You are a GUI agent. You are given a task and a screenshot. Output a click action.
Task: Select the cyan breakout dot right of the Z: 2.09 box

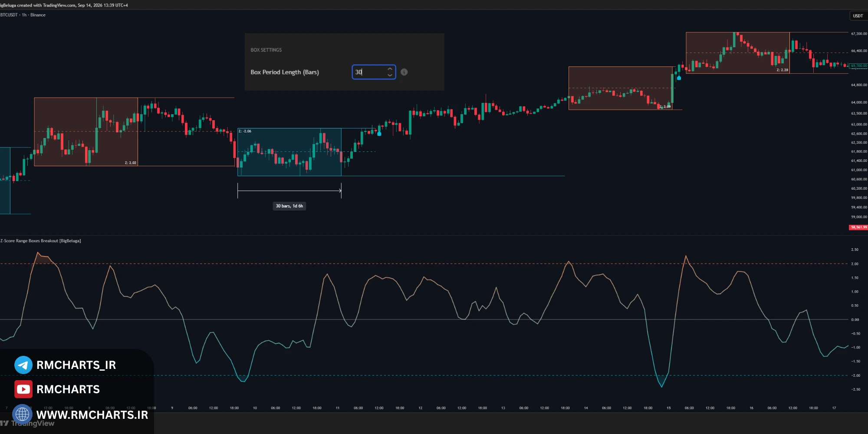679,78
